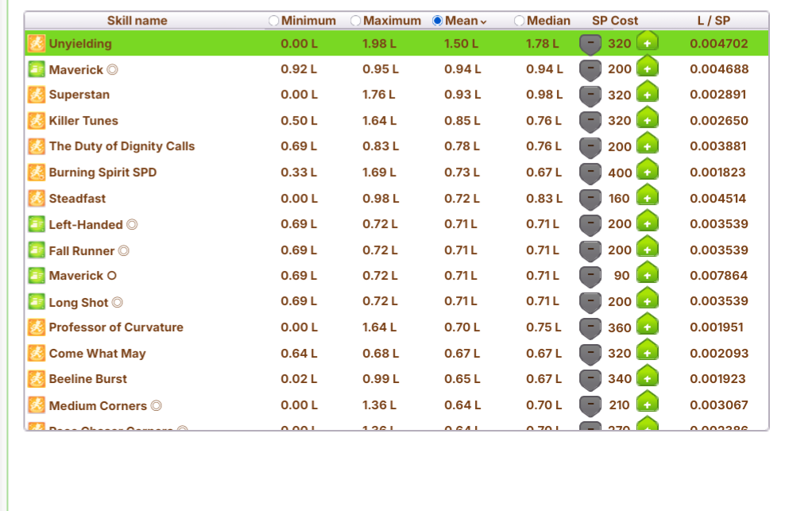This screenshot has width=812, height=511.
Task: Click the Unyielding skill type icon
Action: click(37, 44)
